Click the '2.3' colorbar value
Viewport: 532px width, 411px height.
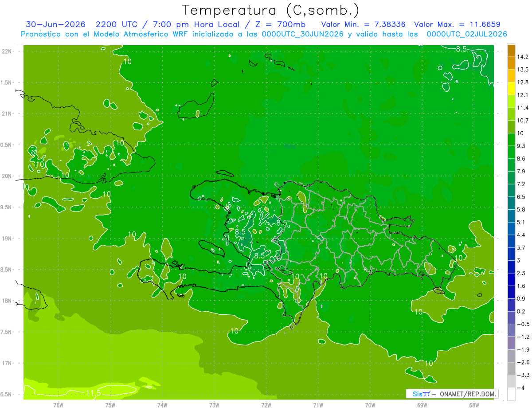point(521,273)
